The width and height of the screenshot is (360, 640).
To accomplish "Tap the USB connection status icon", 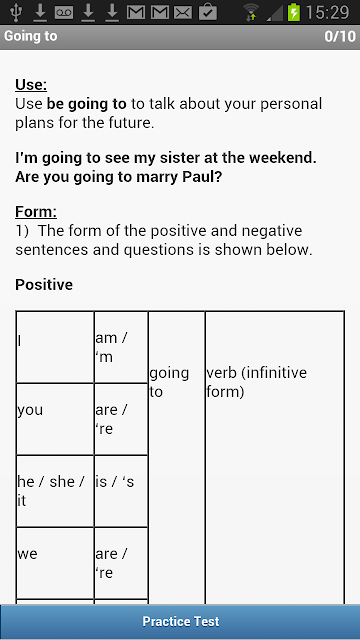I will [x=16, y=12].
